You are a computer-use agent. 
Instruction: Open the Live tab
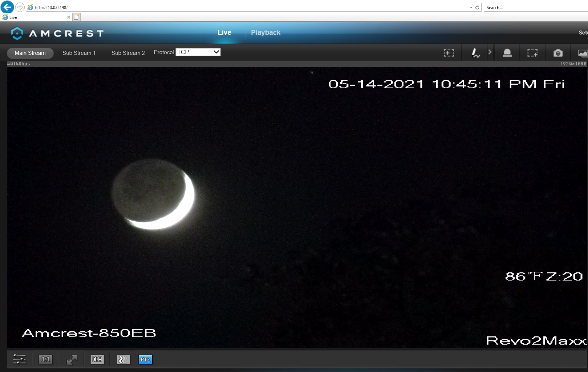click(x=224, y=32)
